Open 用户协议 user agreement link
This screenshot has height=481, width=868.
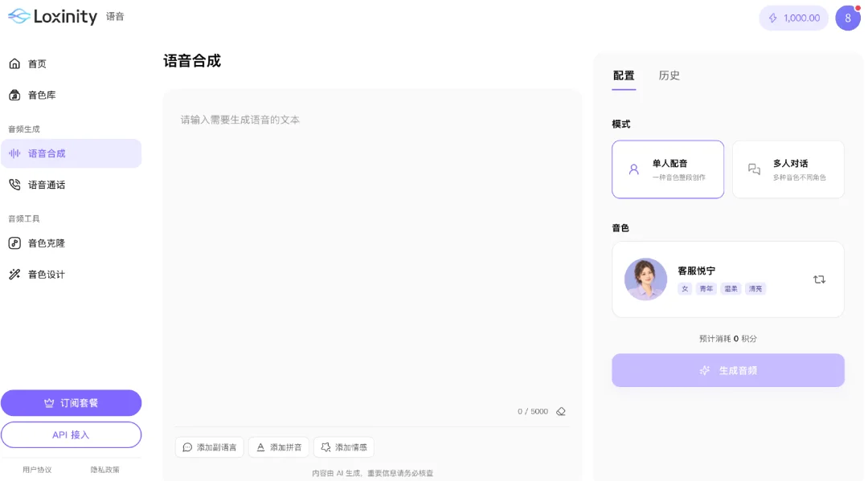point(37,470)
